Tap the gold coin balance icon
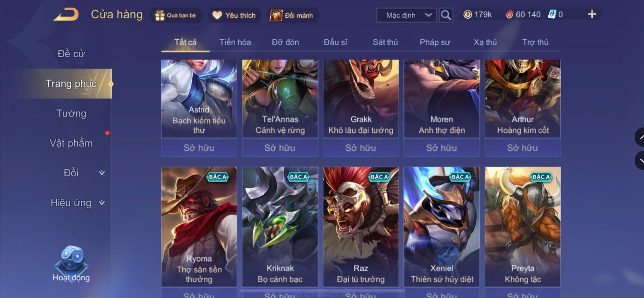This screenshot has width=644, height=298. [x=468, y=15]
